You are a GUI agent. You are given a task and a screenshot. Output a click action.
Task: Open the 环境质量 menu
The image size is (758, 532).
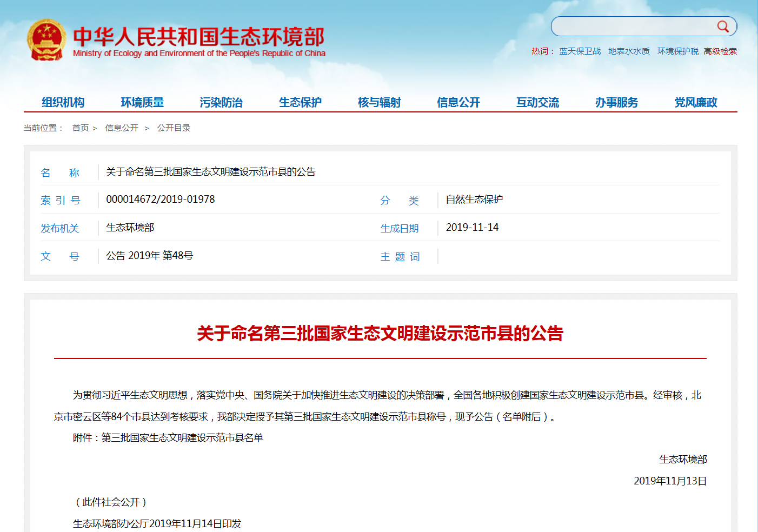142,102
